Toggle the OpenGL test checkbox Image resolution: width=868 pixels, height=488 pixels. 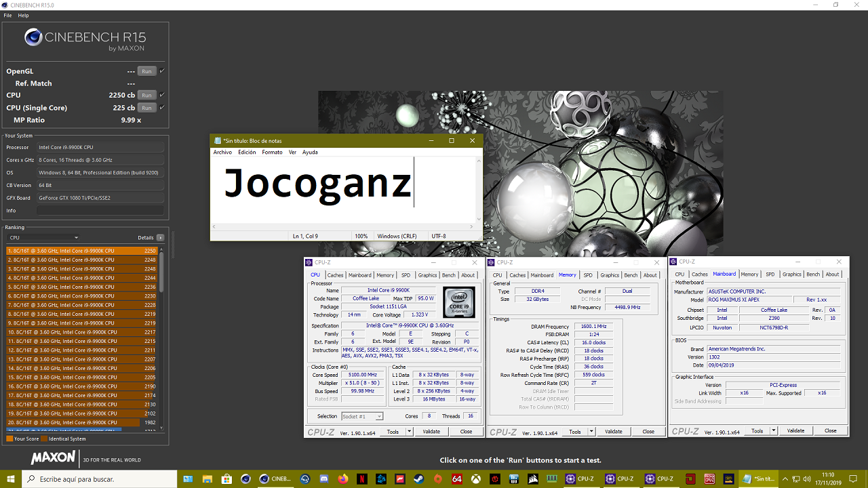coord(162,71)
